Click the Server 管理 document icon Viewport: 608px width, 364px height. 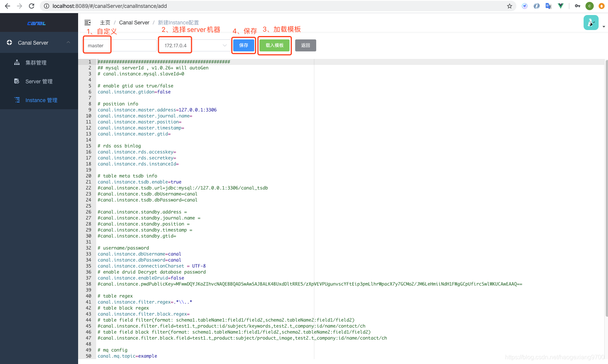[17, 81]
